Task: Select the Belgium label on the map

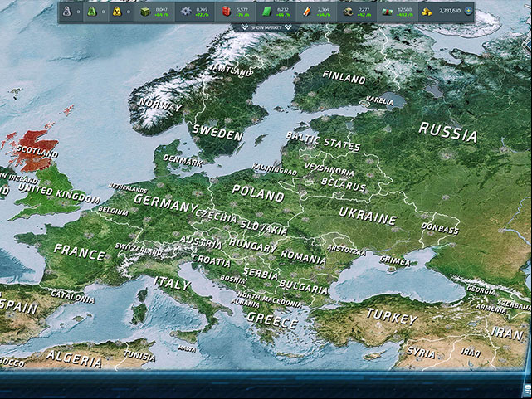Action: pos(114,211)
